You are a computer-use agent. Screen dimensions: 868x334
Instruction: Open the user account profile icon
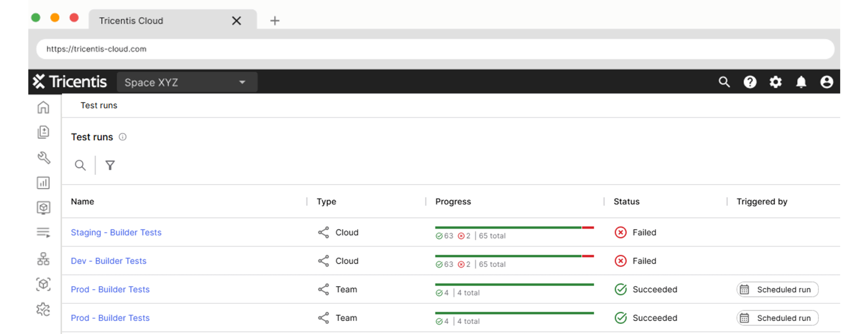point(826,82)
